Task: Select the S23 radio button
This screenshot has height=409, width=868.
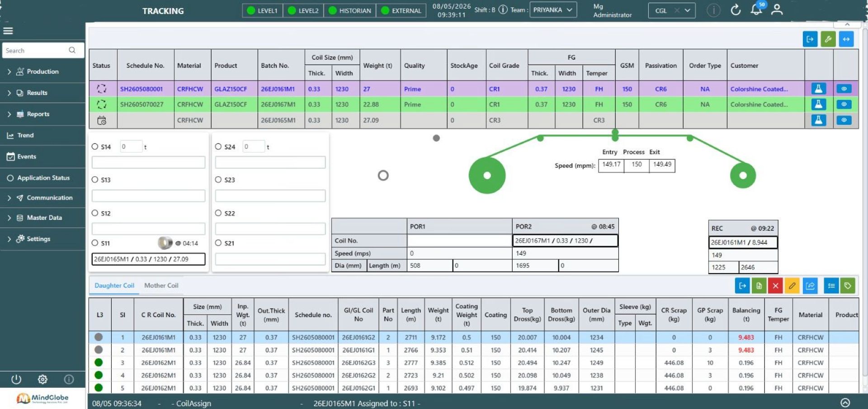Action: [x=218, y=180]
